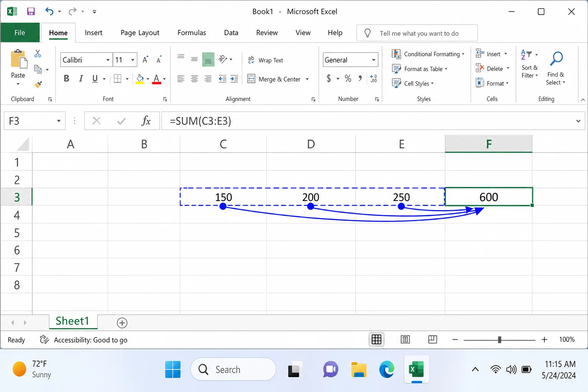Open Conditional Formatting menu
Viewport: 588px width, 392px height.
(428, 54)
